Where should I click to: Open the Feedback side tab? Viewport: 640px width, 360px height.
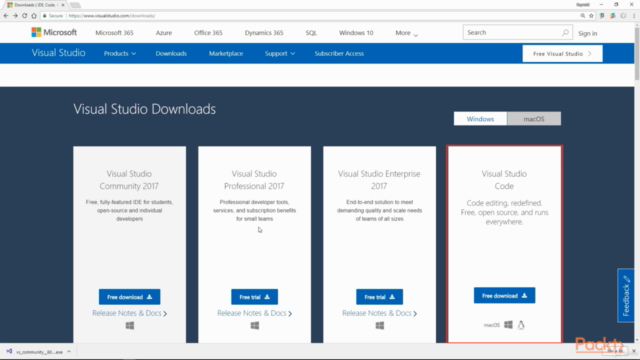626,296
